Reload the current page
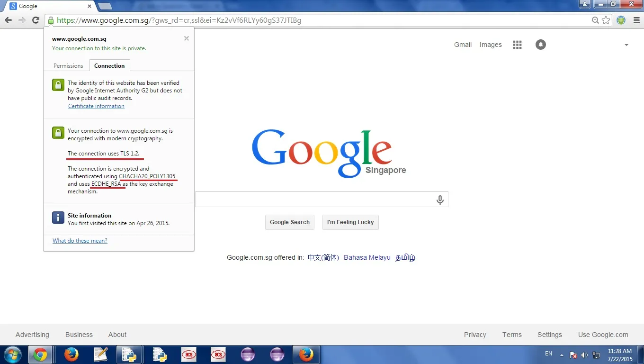Screen dimensions: 644x364 (x=36, y=20)
